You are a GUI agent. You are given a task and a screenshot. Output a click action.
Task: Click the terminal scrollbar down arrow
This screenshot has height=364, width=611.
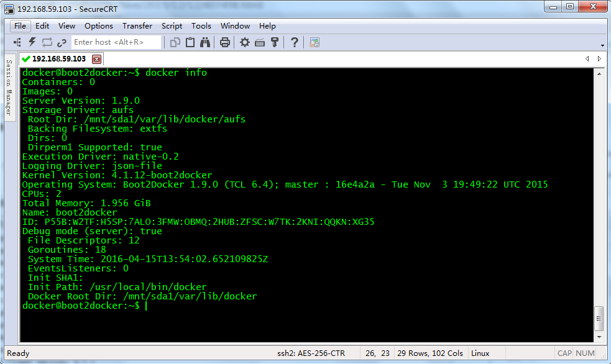(599, 337)
